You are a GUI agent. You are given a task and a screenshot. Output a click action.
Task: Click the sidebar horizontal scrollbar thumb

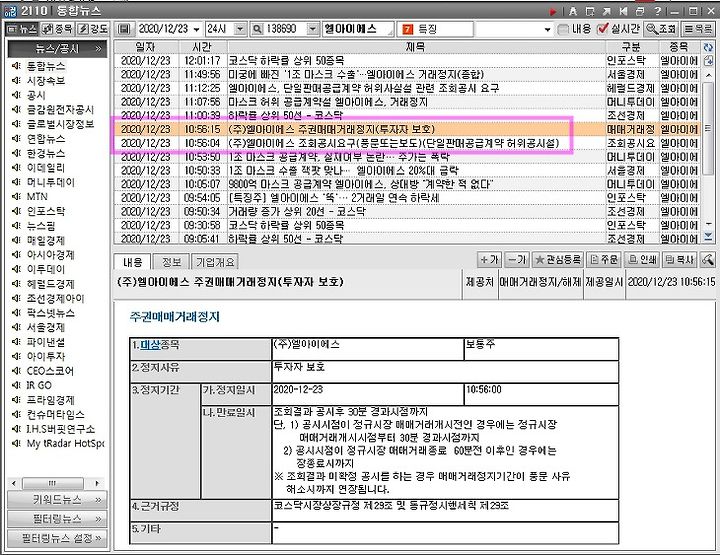[53, 483]
